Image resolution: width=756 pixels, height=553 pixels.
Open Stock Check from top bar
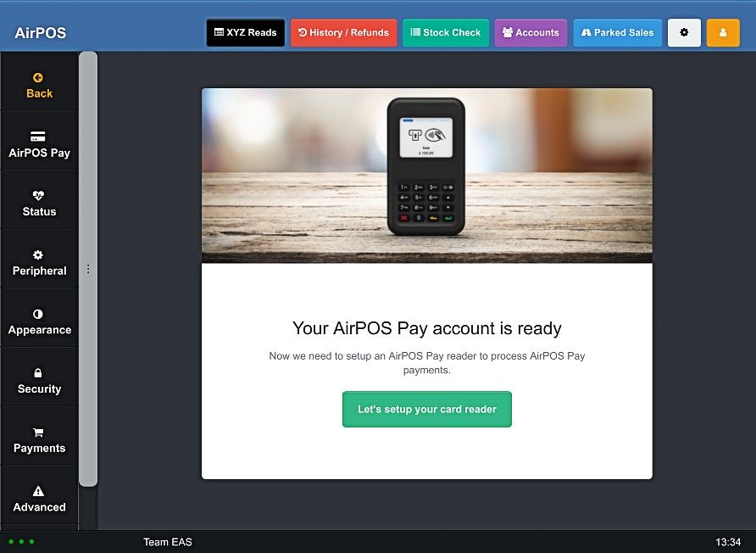(x=446, y=33)
